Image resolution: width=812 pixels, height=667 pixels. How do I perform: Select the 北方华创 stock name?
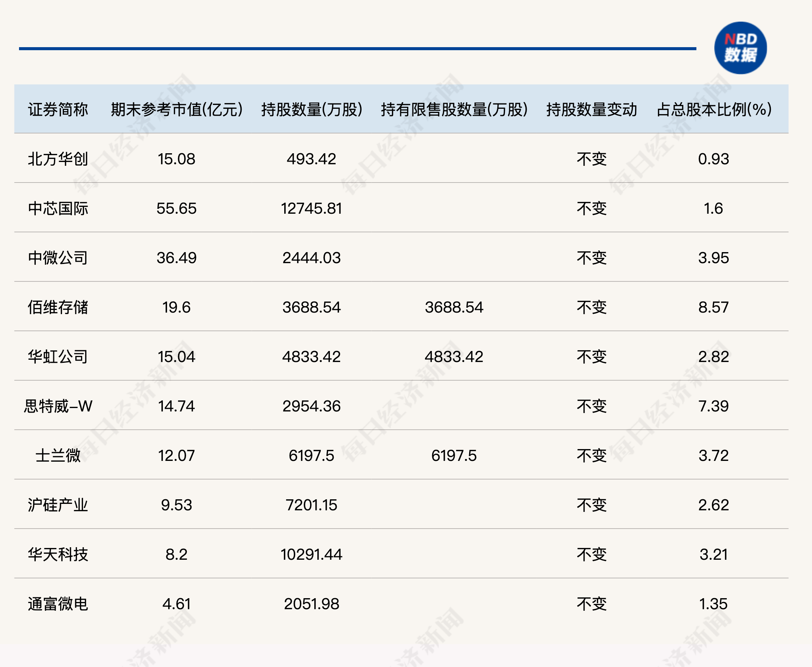click(x=58, y=159)
